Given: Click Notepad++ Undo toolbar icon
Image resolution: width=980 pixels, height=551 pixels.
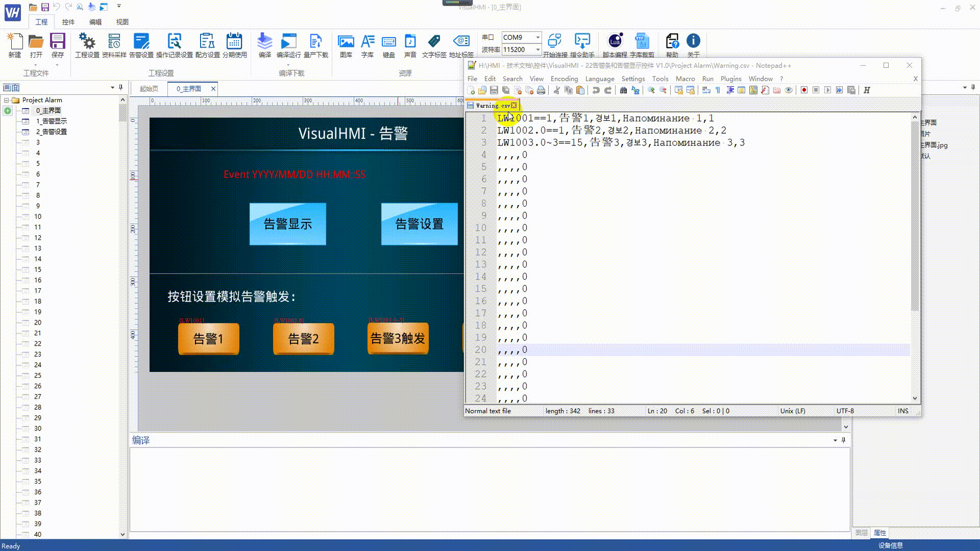Looking at the screenshot, I should coord(596,90).
